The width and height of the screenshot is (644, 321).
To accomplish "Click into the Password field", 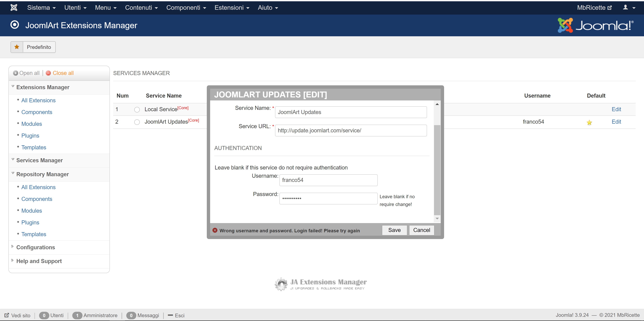I will pyautogui.click(x=328, y=198).
